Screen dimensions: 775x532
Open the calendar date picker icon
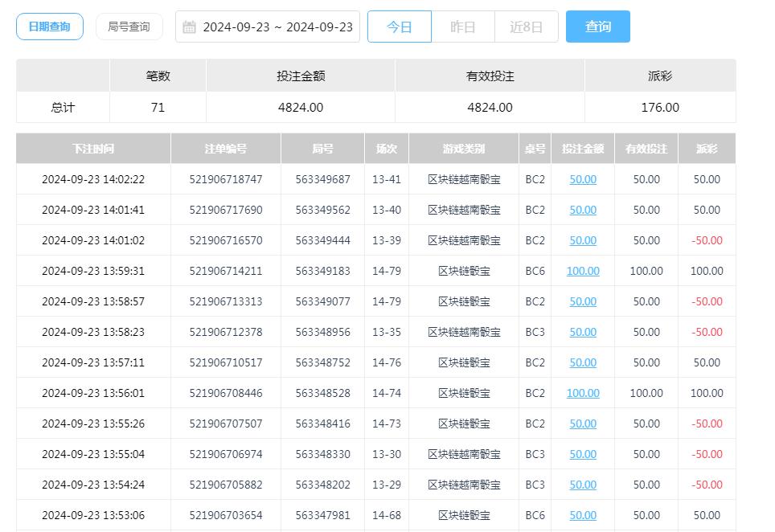pyautogui.click(x=190, y=26)
